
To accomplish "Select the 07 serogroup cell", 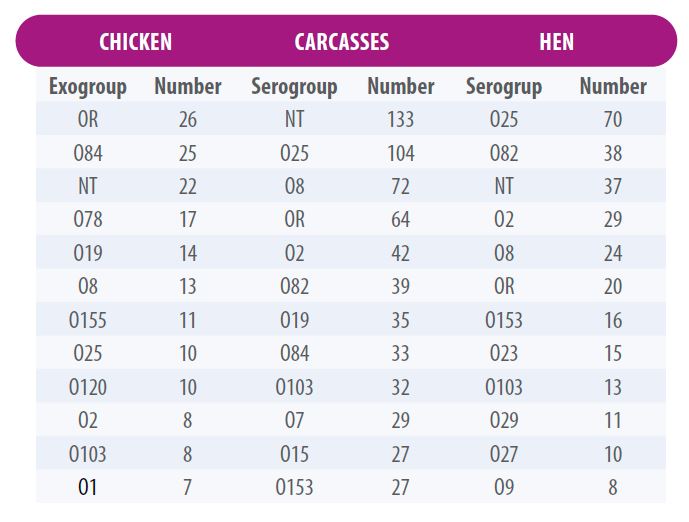I will click(x=294, y=420).
